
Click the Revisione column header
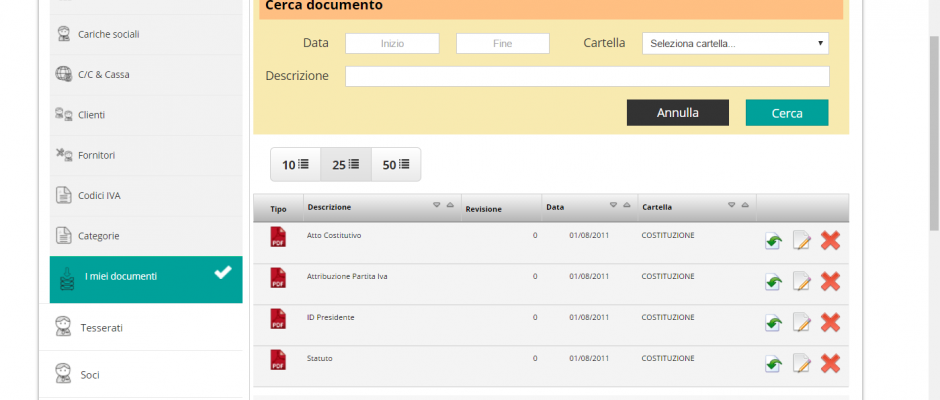pos(484,209)
